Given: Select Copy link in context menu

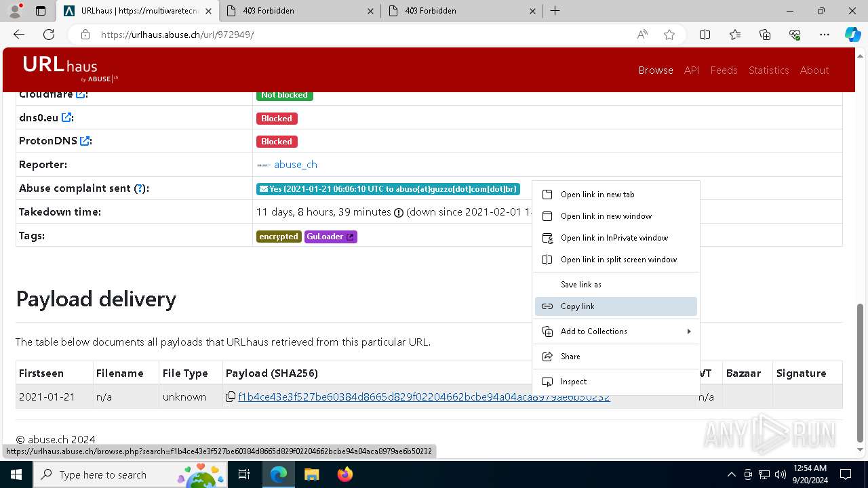Looking at the screenshot, I should pyautogui.click(x=616, y=306).
